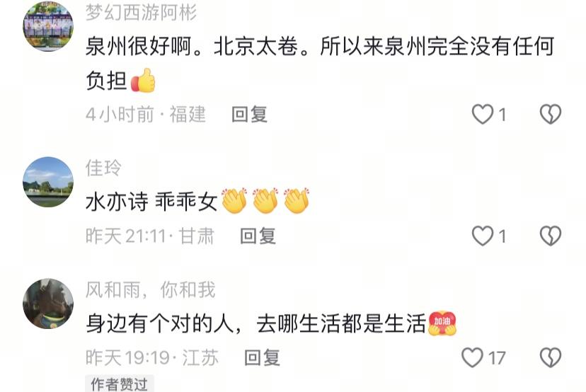Open username 梦幻西游阿彬
This screenshot has height=392, width=586.
141,13
